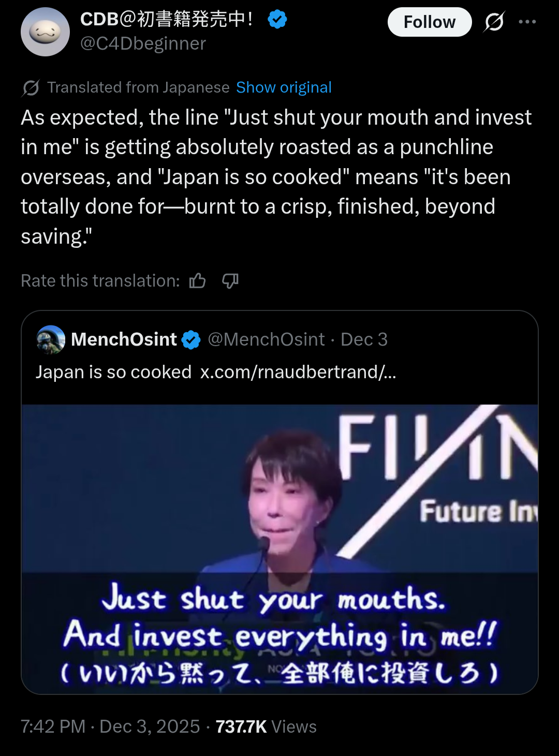View the 737.7K Views count
Screen dimensions: 559x756
266,727
